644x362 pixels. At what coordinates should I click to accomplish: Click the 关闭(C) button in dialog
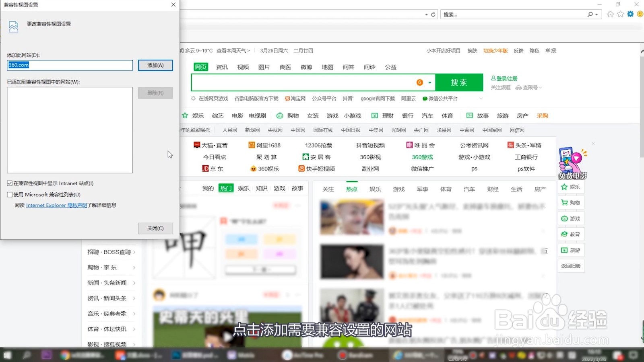155,228
